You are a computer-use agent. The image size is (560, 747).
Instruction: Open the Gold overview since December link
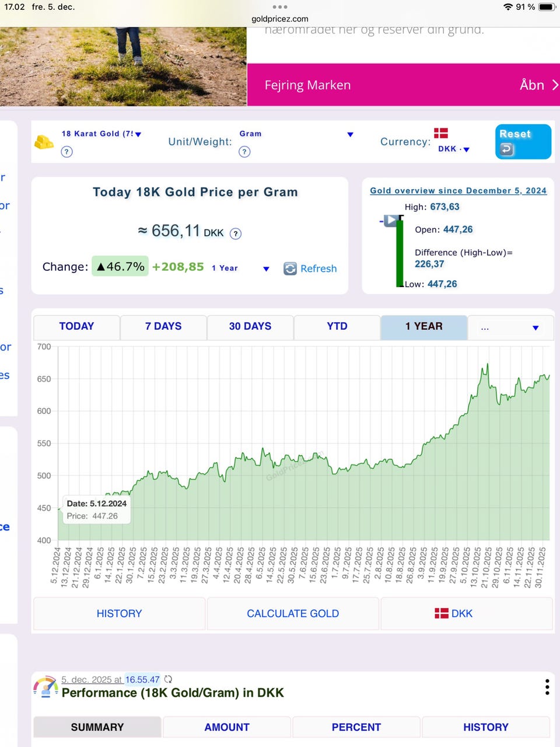[458, 191]
